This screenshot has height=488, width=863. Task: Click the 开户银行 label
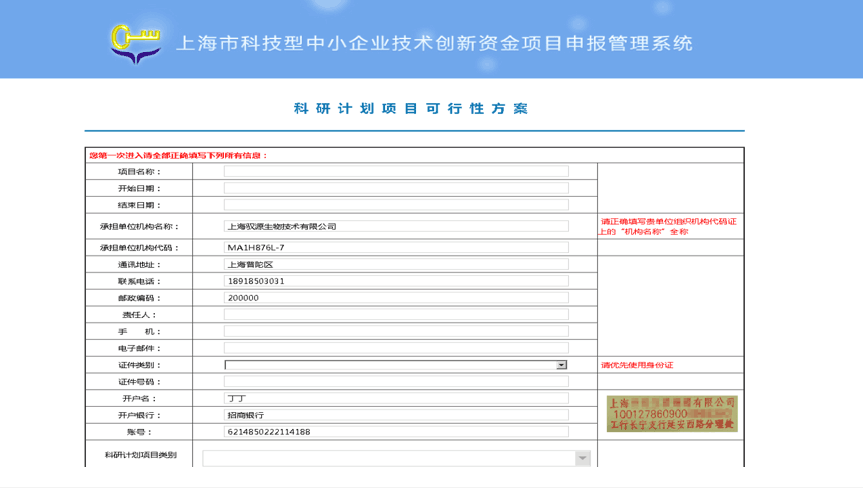tap(140, 415)
